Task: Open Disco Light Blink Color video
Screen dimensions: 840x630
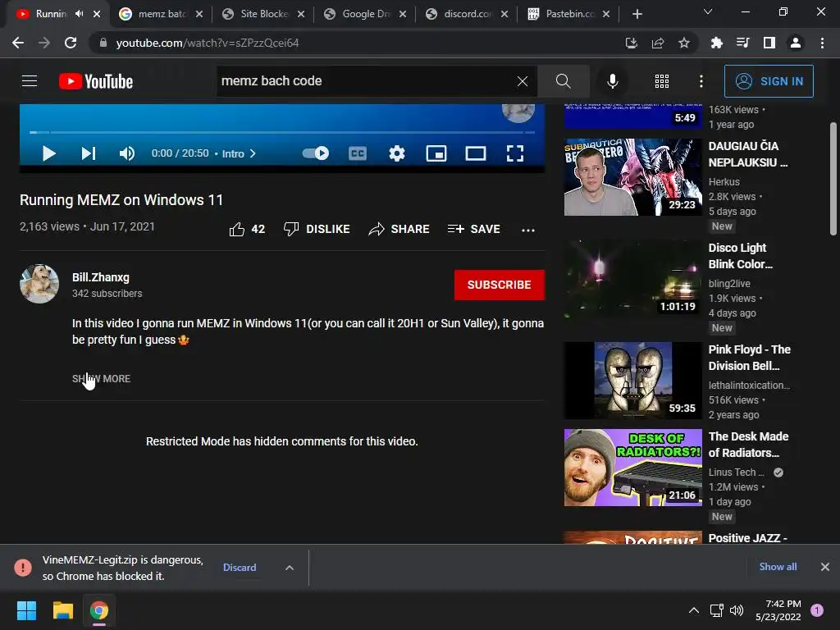Action: (632, 279)
